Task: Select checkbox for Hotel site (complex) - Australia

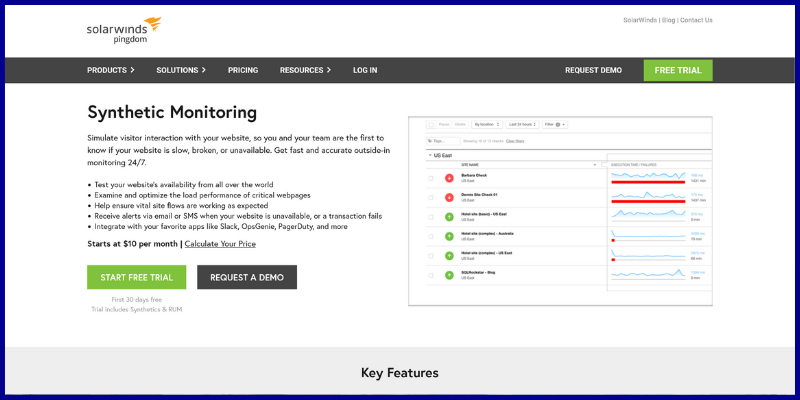Action: (431, 236)
